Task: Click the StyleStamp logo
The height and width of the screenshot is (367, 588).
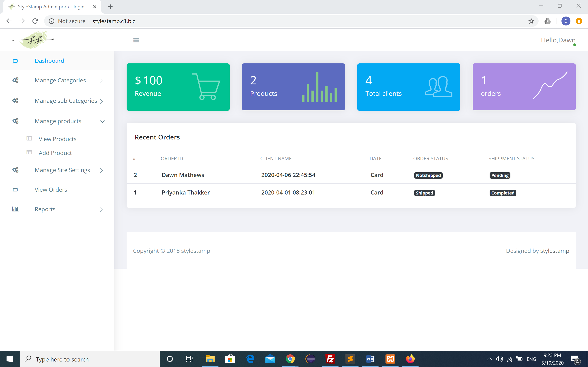Action: pyautogui.click(x=33, y=40)
